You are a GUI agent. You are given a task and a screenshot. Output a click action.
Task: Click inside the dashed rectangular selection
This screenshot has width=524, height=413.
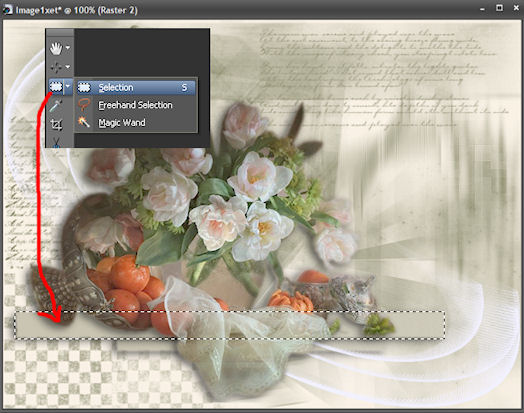[229, 325]
